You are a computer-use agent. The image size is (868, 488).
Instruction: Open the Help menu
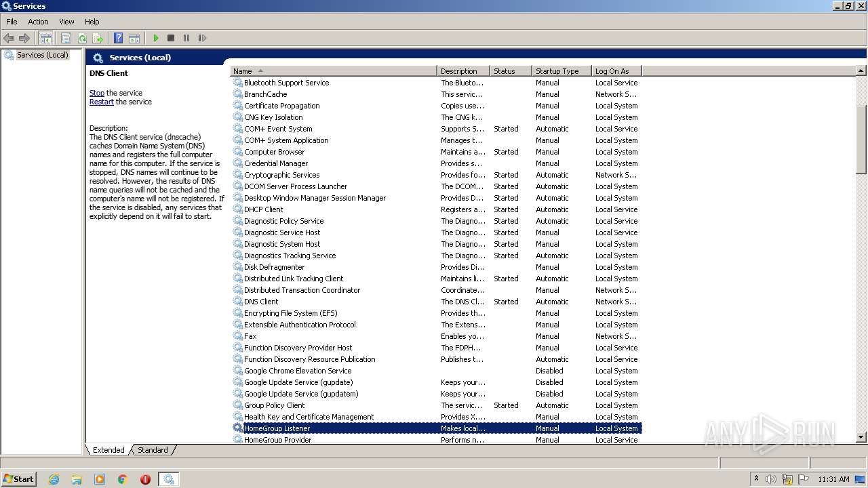pos(92,22)
